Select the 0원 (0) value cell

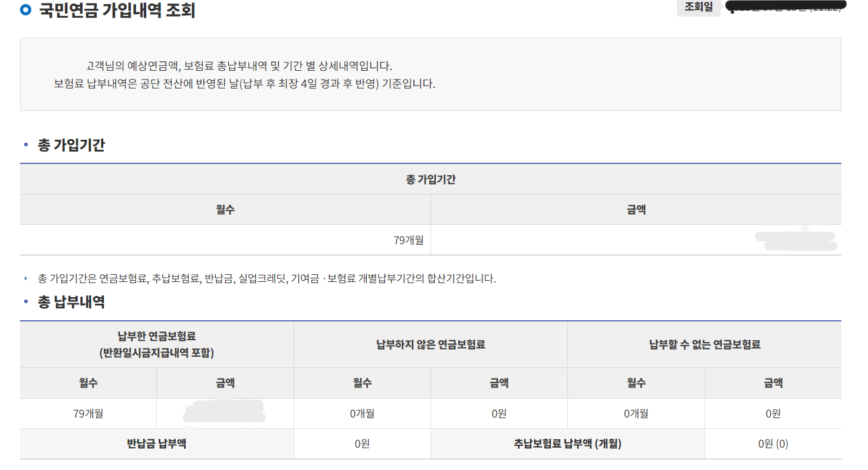pyautogui.click(x=772, y=444)
